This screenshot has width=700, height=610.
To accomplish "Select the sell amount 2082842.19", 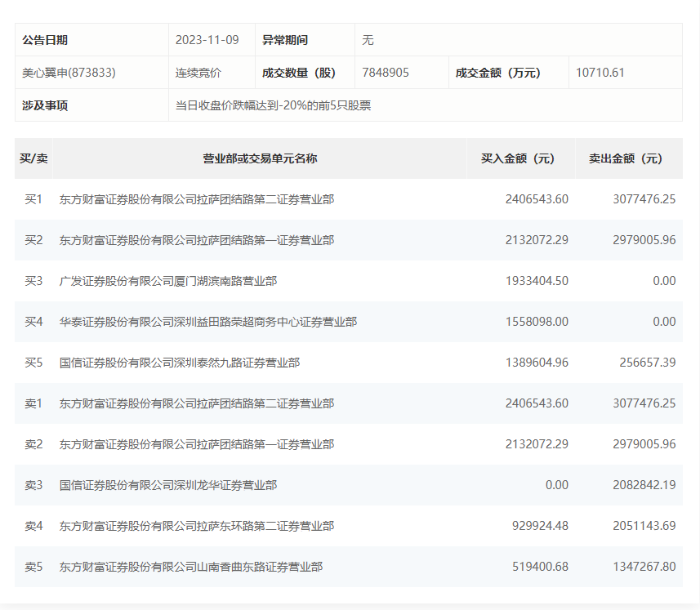I will [644, 485].
